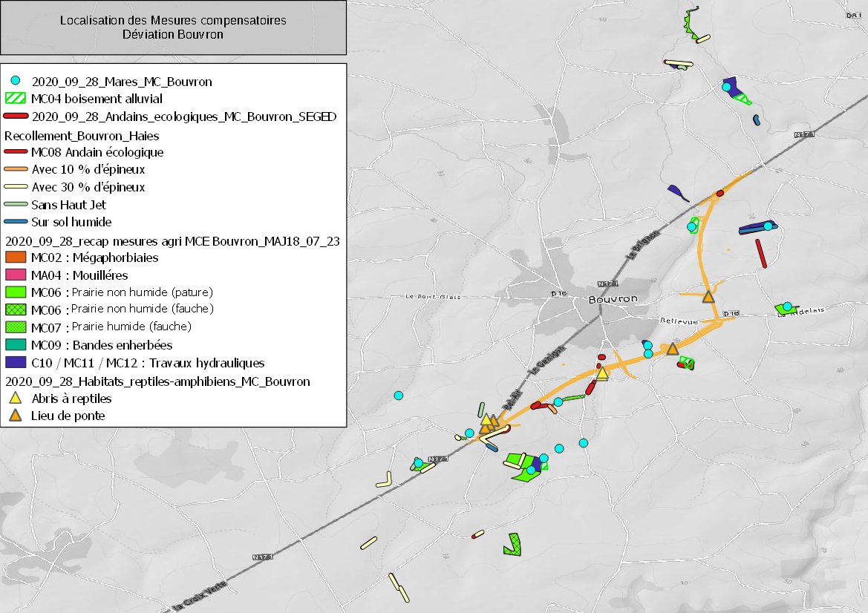The image size is (868, 613).
Task: Select the 'MC07 : Prairie humide (fauche)' label
Action: click(x=111, y=327)
